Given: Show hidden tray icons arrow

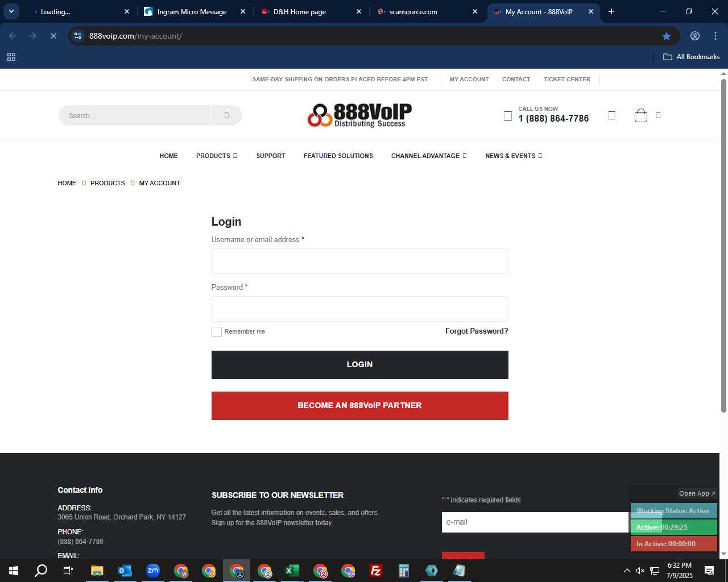Looking at the screenshot, I should (x=627, y=571).
